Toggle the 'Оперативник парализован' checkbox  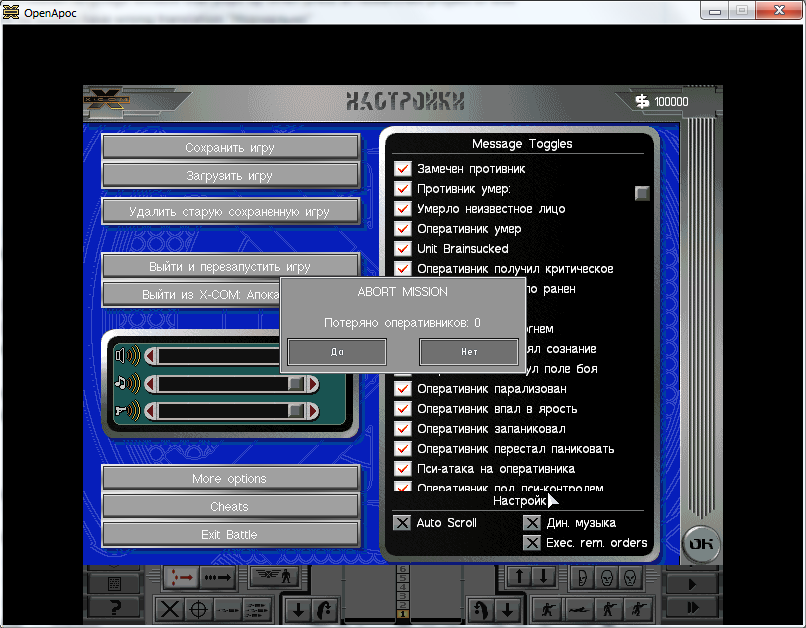[x=402, y=389]
